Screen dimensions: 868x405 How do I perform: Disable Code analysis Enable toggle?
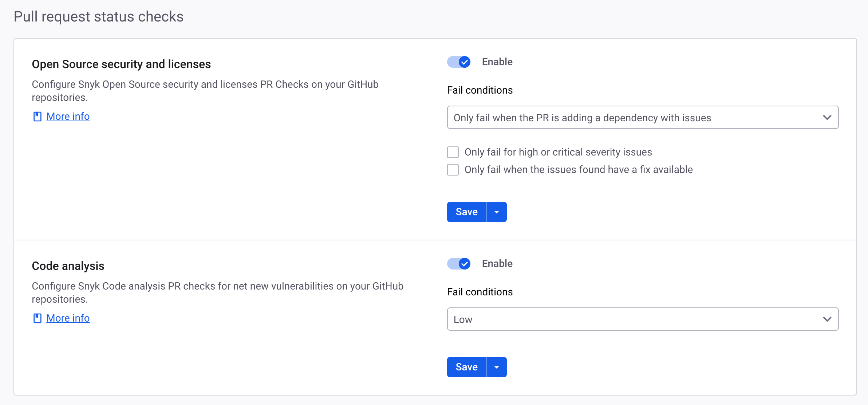pos(459,264)
